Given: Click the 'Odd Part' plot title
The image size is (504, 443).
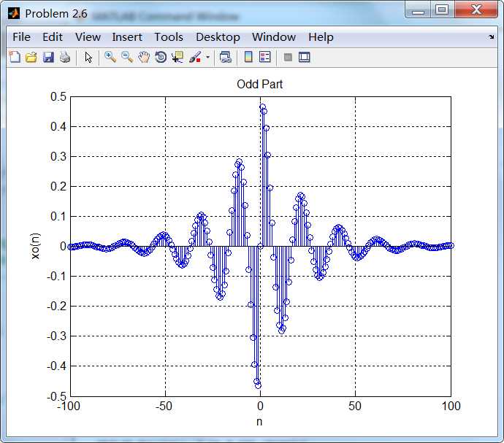Looking at the screenshot, I should pyautogui.click(x=260, y=84).
